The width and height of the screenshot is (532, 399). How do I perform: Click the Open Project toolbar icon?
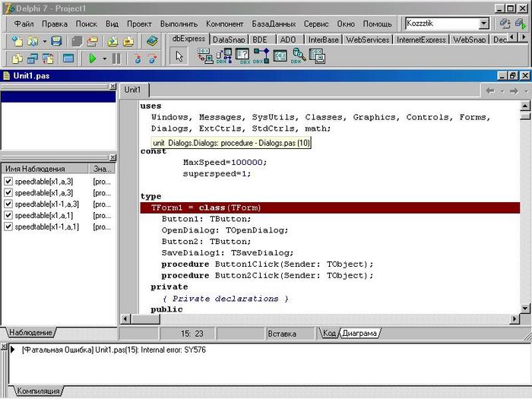[x=92, y=41]
